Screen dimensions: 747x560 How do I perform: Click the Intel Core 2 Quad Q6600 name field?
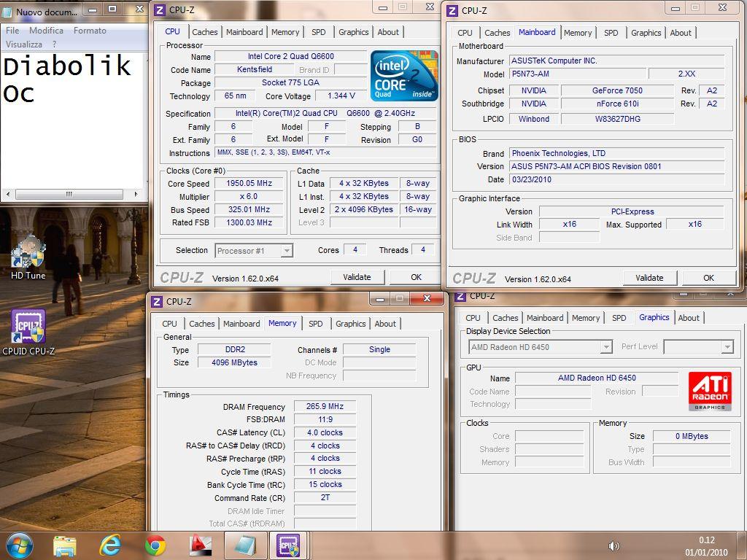(x=290, y=56)
